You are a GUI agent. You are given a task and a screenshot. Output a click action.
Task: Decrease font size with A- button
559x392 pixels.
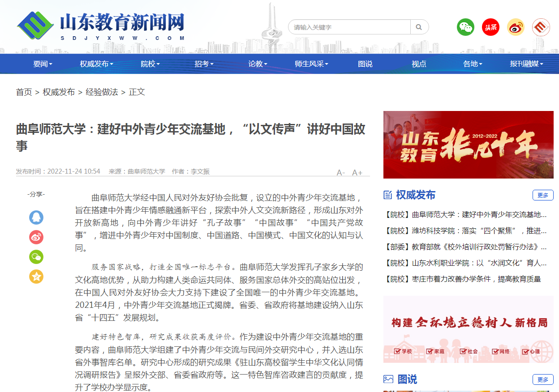[x=341, y=173]
